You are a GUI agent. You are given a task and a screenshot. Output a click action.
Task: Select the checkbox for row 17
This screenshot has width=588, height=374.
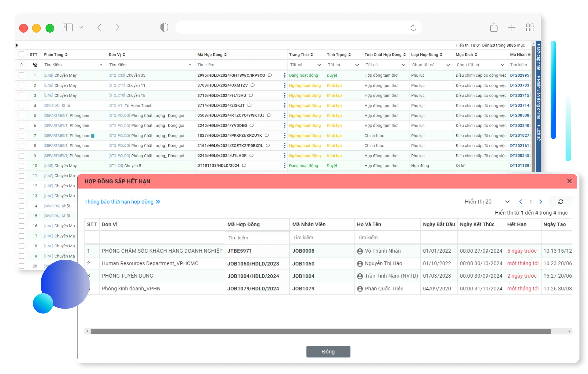(x=21, y=236)
